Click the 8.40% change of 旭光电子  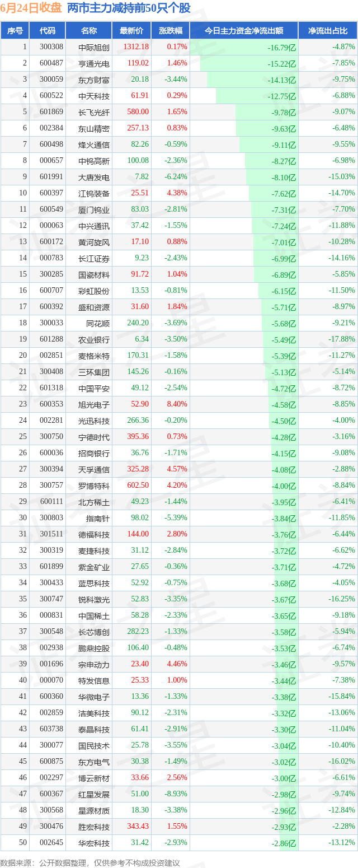coord(177,404)
